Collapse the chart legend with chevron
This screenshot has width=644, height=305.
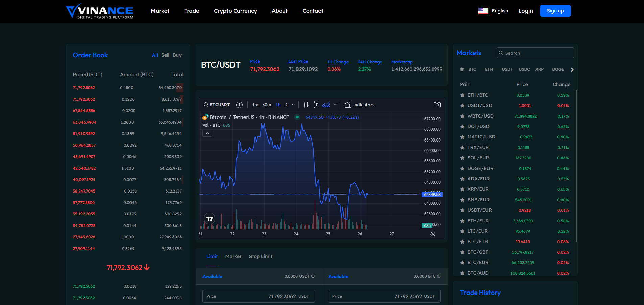pos(207,133)
